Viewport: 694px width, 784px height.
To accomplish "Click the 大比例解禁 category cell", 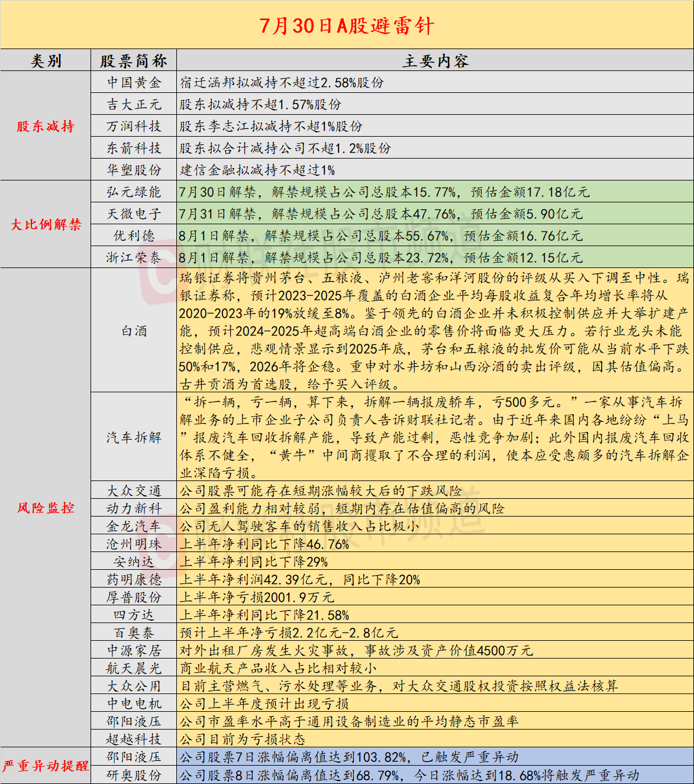I will click(46, 225).
